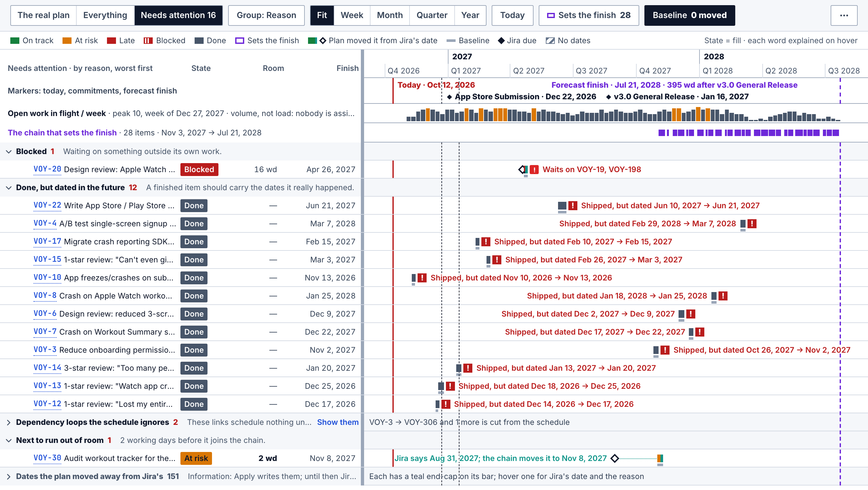This screenshot has width=868, height=490.
Task: Click the VOY-30 teal-capped timeline bar
Action: [660, 458]
